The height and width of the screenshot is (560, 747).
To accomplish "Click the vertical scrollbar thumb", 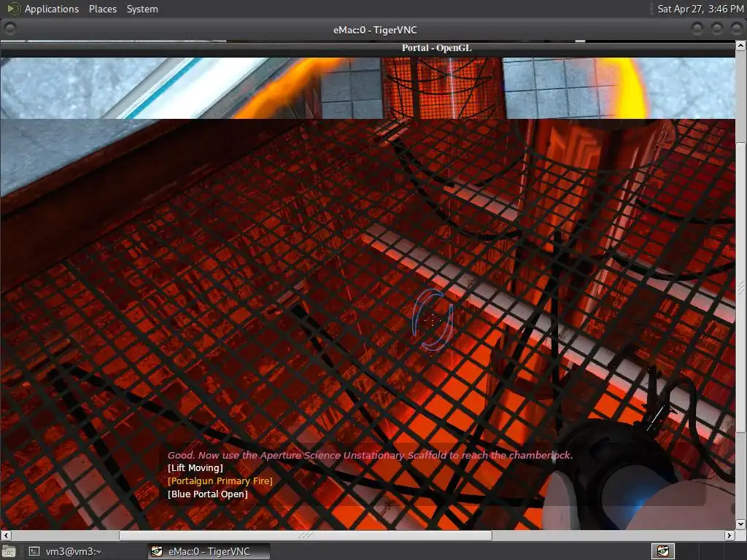I will (741, 287).
